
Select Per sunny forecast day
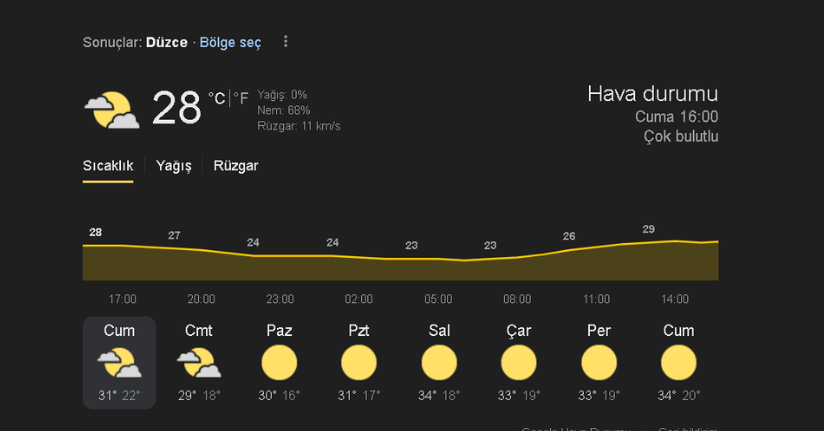click(599, 363)
